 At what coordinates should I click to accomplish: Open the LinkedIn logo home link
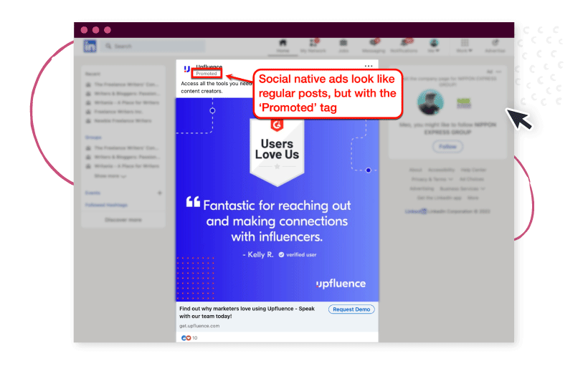pos(90,47)
